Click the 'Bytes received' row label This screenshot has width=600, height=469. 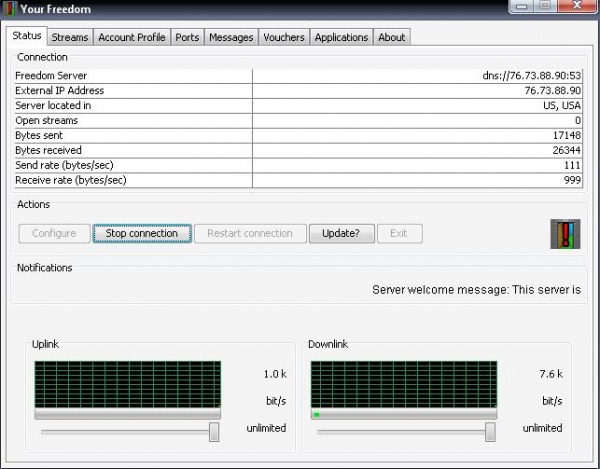tap(48, 150)
